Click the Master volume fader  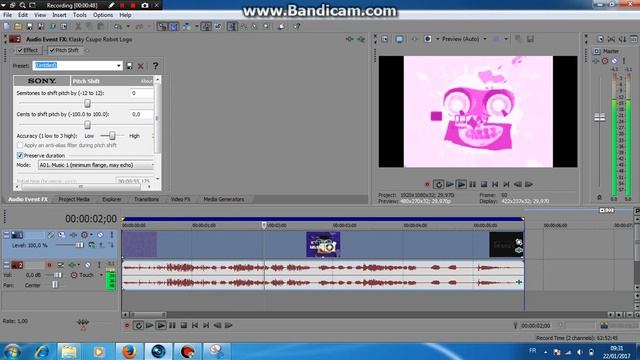599,118
